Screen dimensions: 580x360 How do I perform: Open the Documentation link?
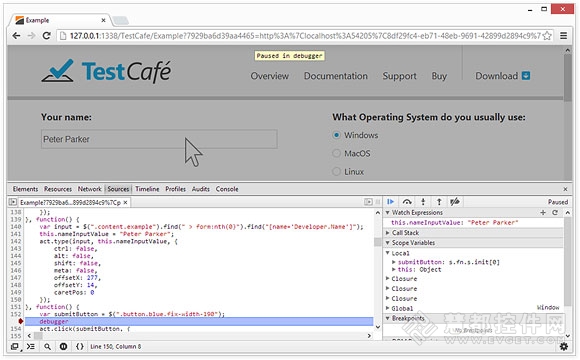335,76
